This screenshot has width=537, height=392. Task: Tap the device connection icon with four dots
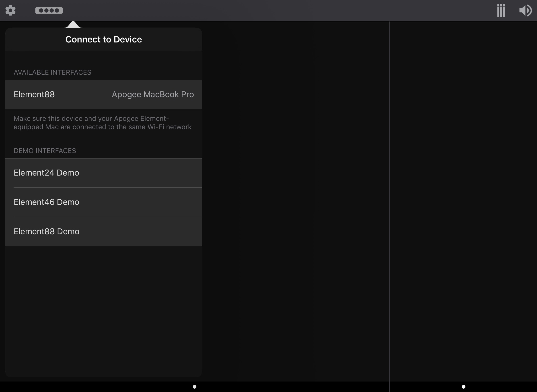click(49, 10)
